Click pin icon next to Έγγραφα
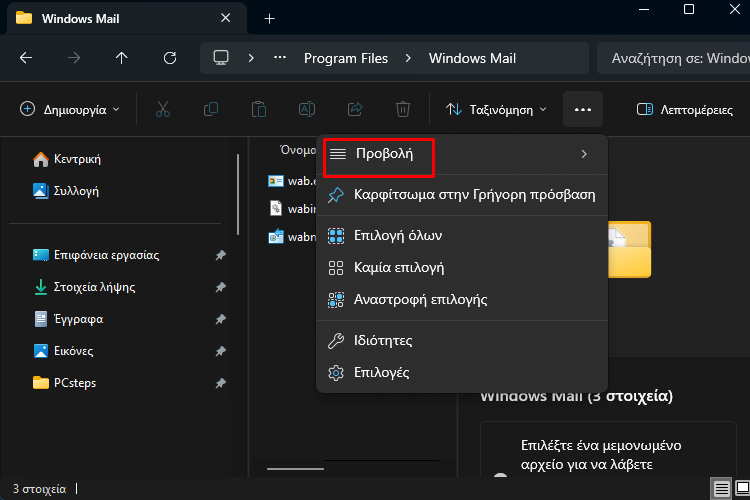 click(x=221, y=319)
